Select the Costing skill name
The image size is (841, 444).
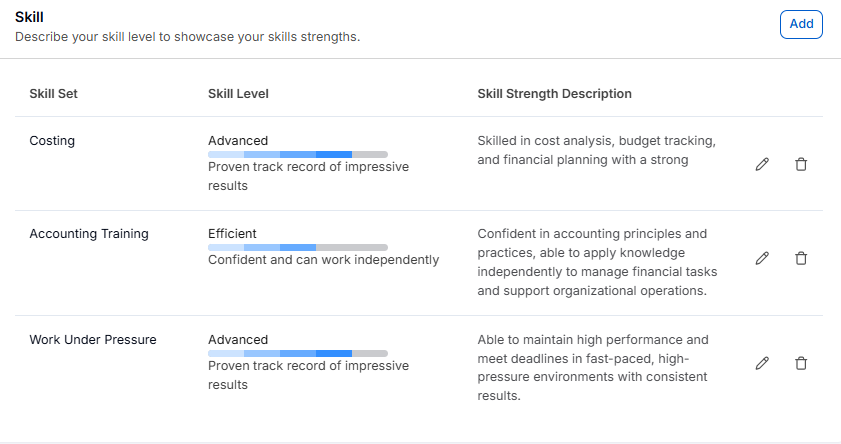tap(52, 141)
